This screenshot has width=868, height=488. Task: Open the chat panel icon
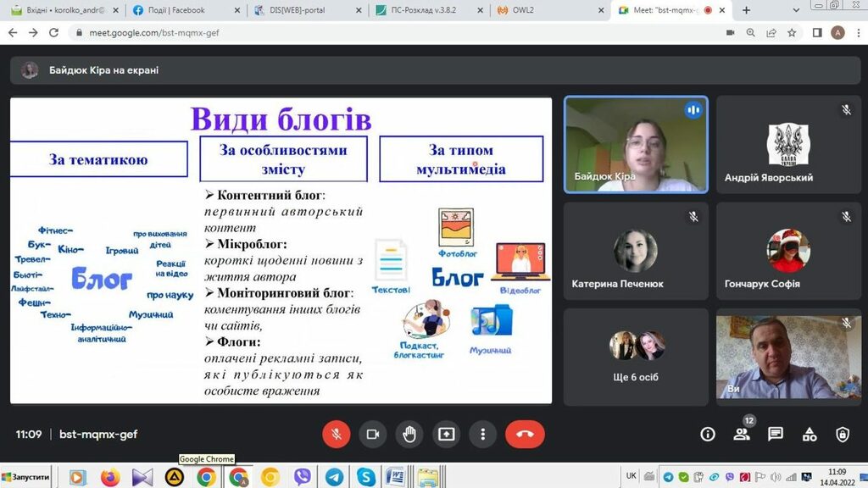click(x=776, y=435)
